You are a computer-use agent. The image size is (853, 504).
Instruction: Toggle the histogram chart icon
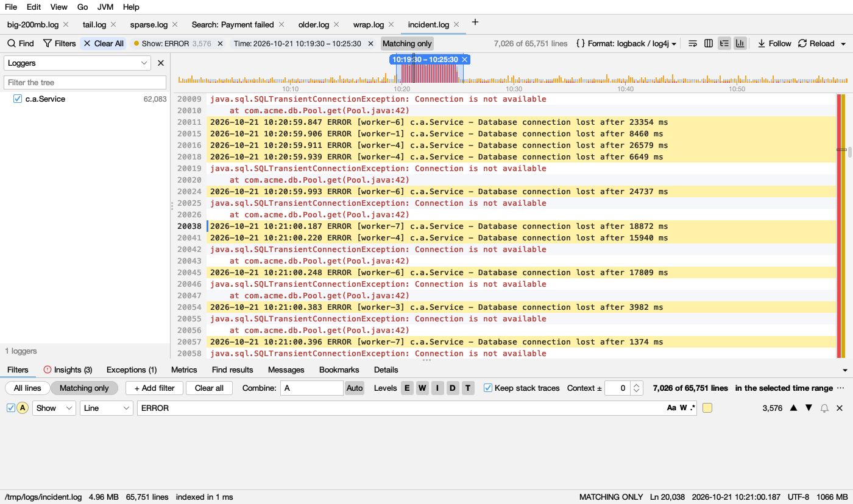(x=740, y=43)
